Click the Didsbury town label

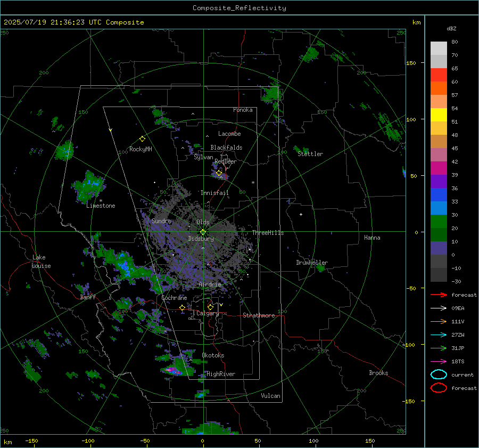(x=201, y=239)
